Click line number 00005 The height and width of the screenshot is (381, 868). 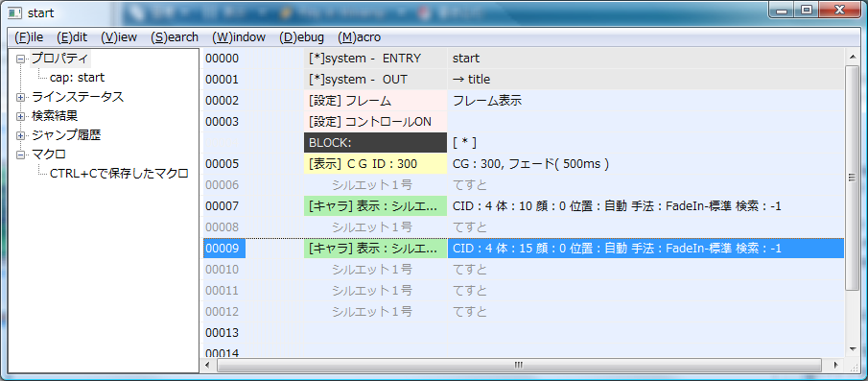point(222,164)
